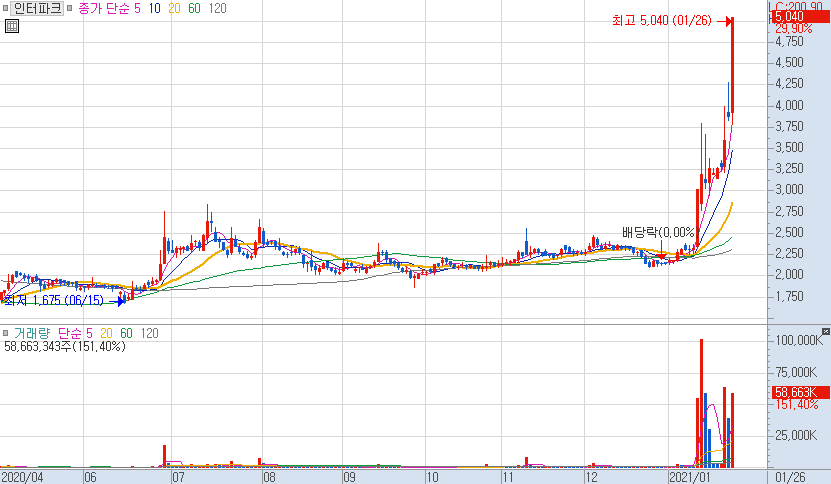This screenshot has height=484, width=831.
Task: Click the volume 단순 label
Action: tap(70, 333)
